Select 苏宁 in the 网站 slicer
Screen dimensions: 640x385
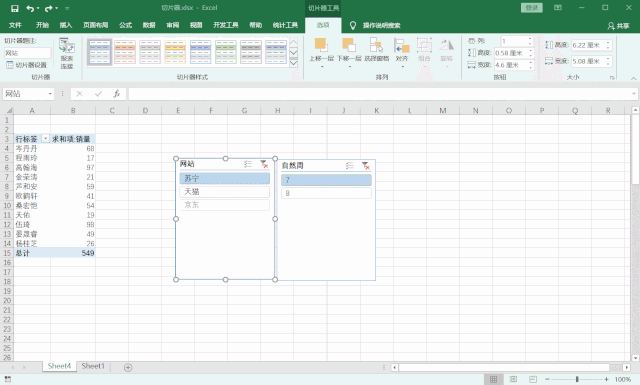(224, 178)
